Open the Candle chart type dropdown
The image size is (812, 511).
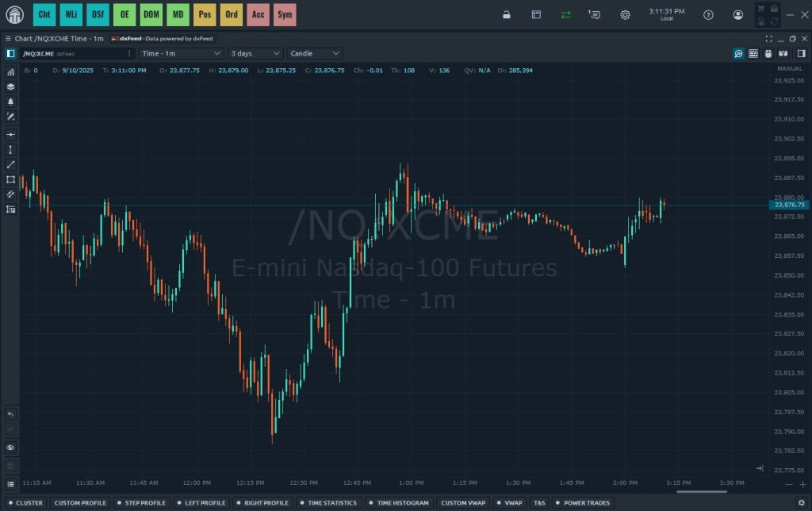point(314,53)
